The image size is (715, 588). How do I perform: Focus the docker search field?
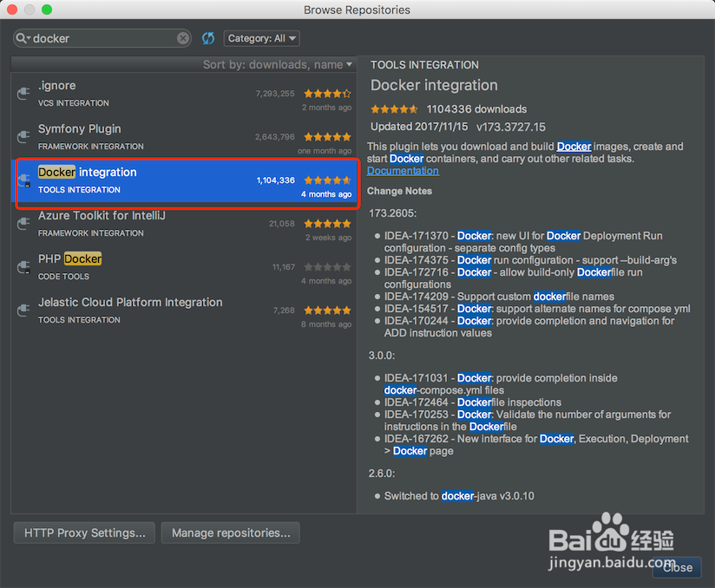tap(102, 38)
